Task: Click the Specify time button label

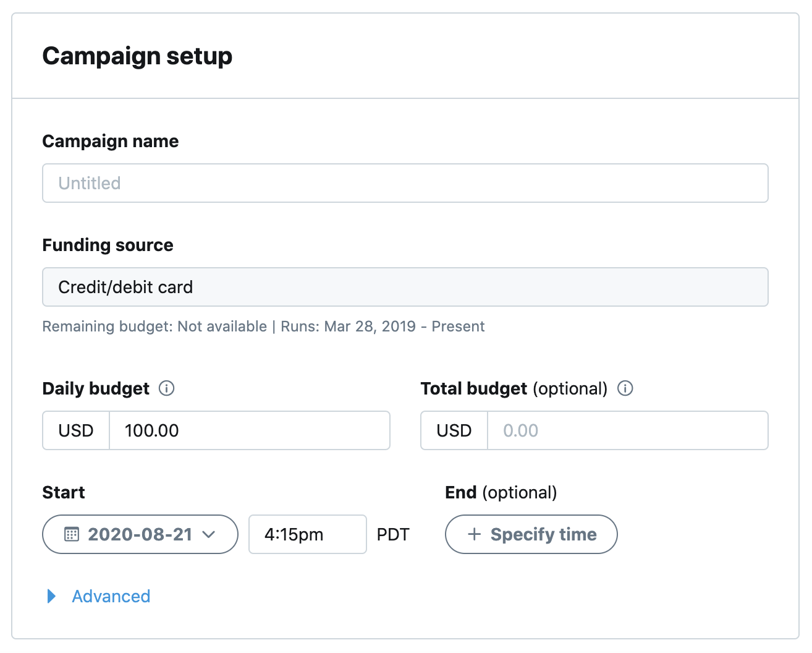Action: 543,534
